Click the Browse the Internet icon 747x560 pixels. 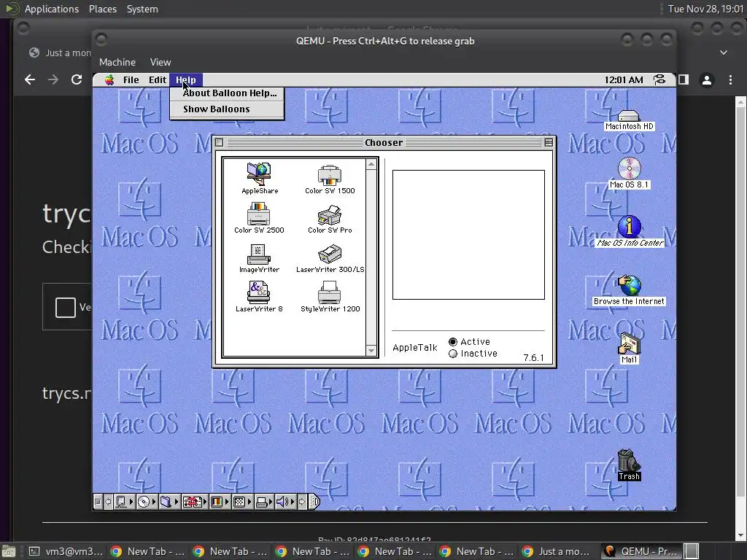tap(629, 290)
